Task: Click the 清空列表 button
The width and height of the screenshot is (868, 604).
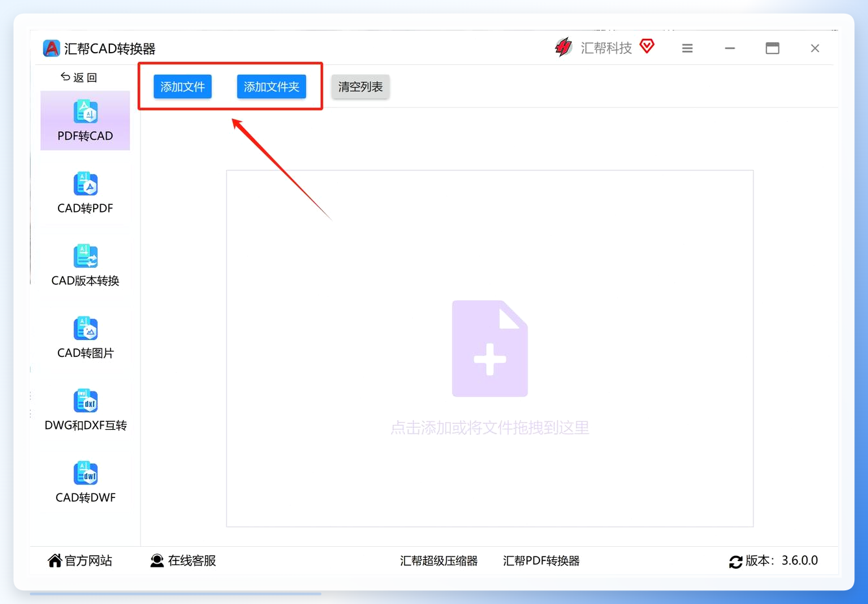Action: tap(360, 86)
